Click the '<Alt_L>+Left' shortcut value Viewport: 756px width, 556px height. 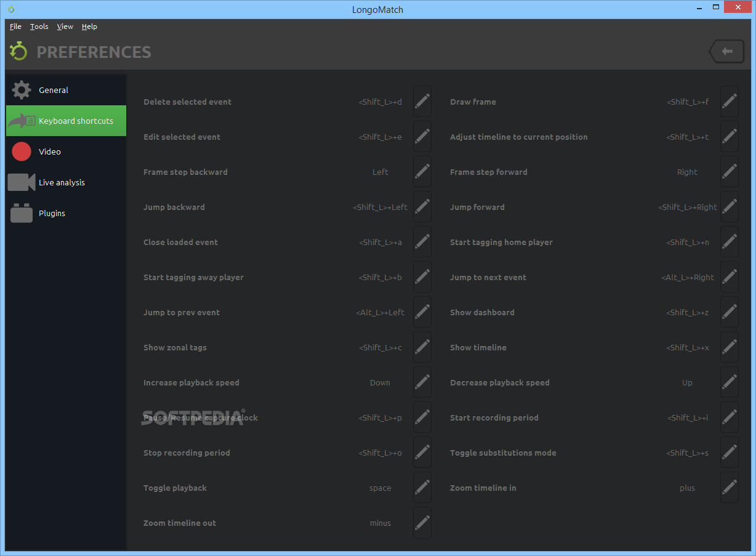pyautogui.click(x=380, y=312)
